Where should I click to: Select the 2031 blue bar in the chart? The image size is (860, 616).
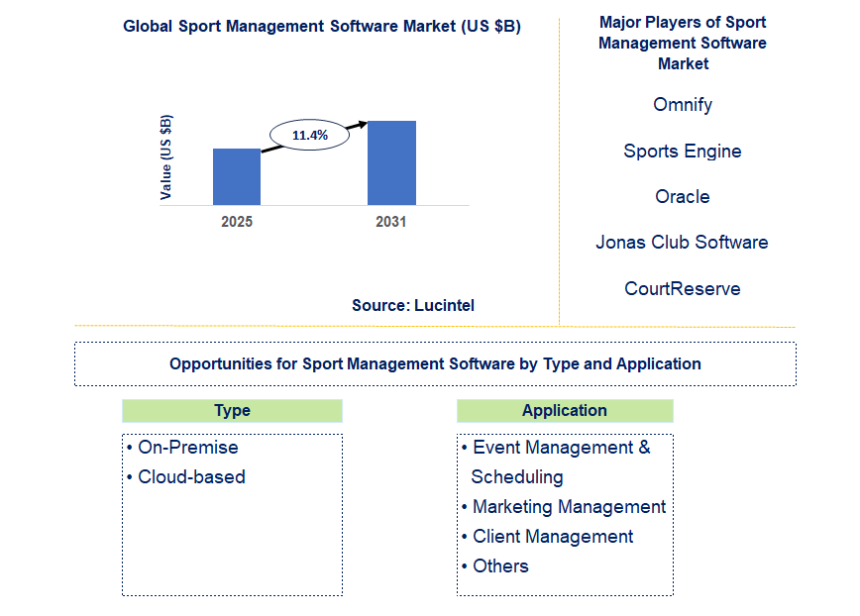(x=391, y=162)
